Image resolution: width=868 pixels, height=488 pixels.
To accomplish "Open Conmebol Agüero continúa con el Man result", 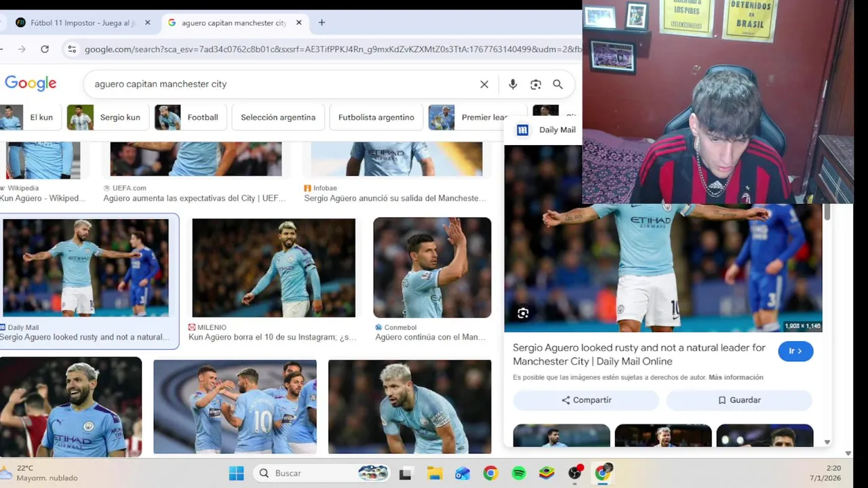I will (x=430, y=337).
